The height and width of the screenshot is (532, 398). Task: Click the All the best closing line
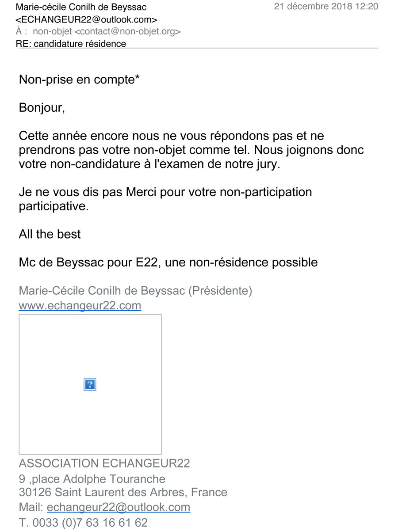[50, 234]
